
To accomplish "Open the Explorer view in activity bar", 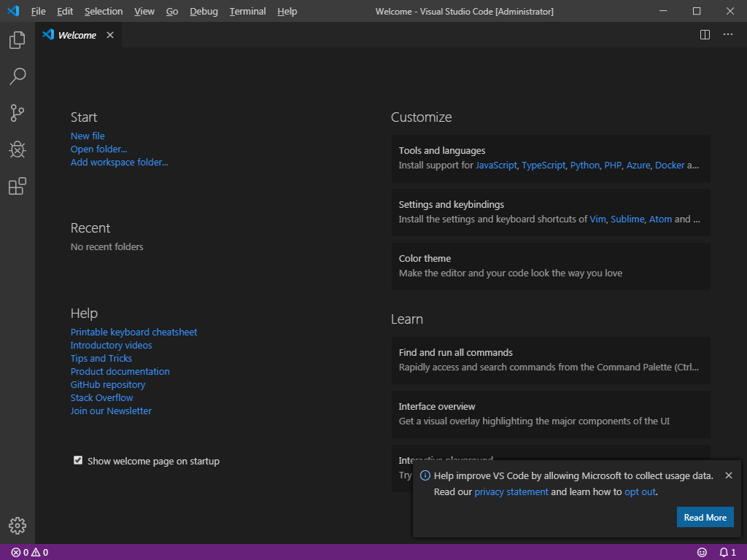I will 18,40.
